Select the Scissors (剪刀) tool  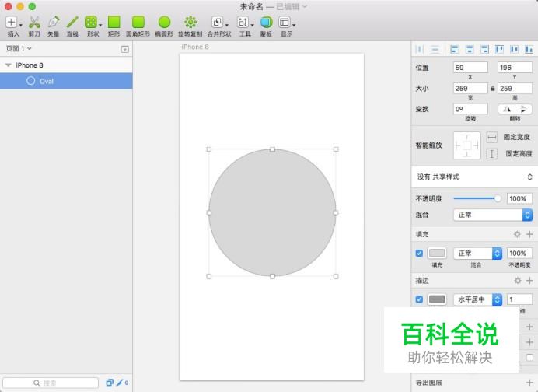point(34,23)
